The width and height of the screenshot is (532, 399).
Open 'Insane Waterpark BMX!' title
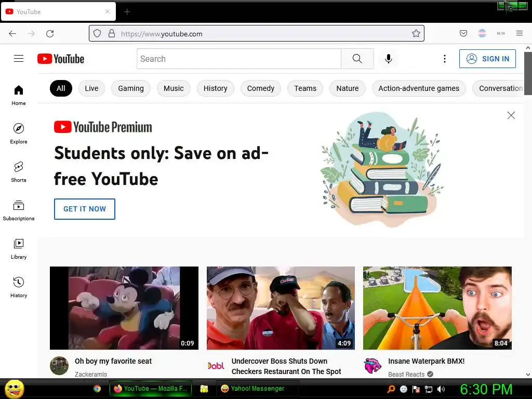click(x=427, y=361)
